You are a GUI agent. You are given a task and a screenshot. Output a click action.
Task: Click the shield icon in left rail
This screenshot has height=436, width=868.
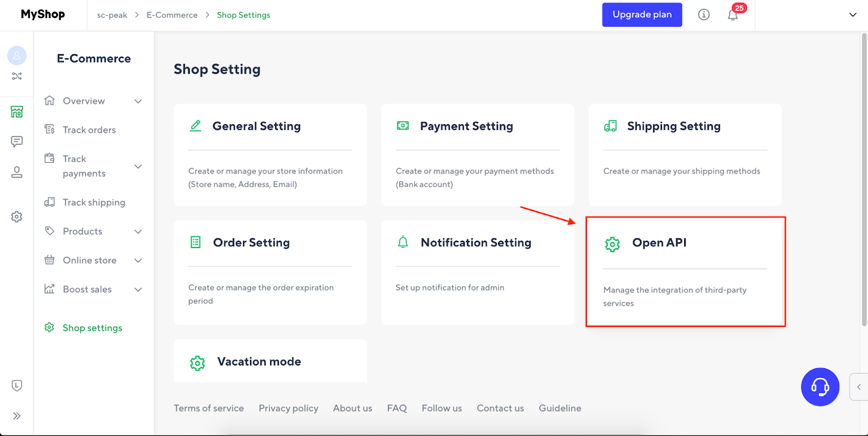pos(17,386)
